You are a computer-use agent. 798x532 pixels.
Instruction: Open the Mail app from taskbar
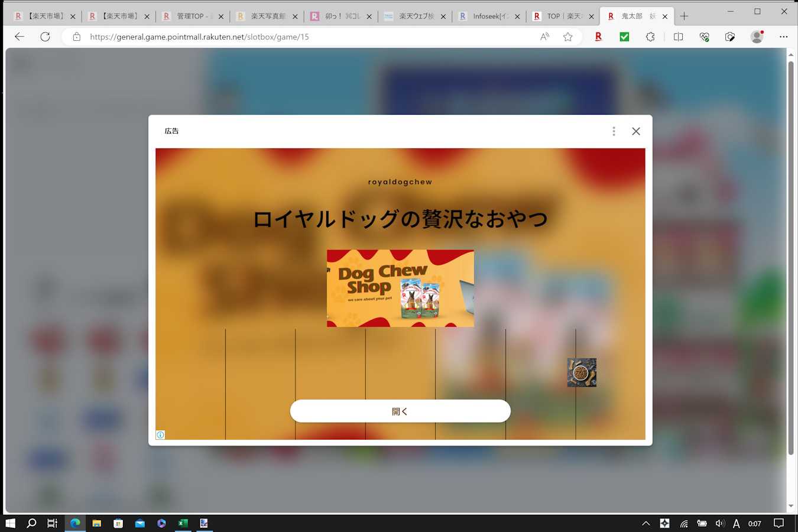click(140, 523)
